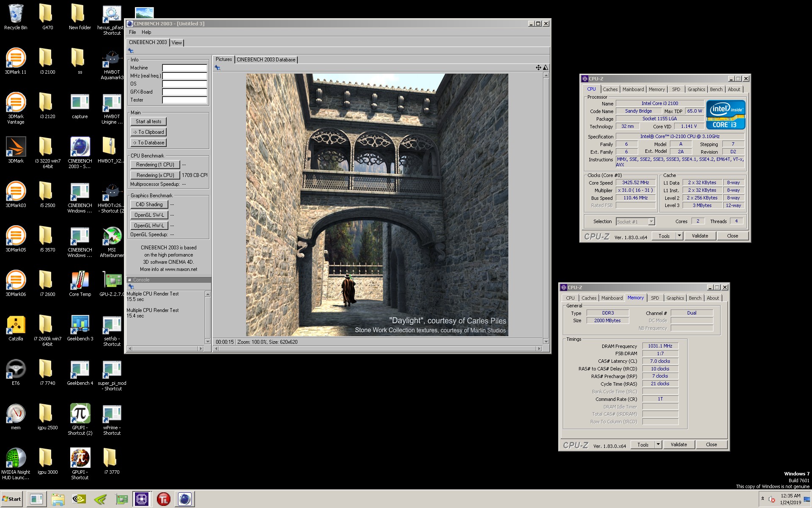
Task: Click the To Clipboard button
Action: point(148,132)
